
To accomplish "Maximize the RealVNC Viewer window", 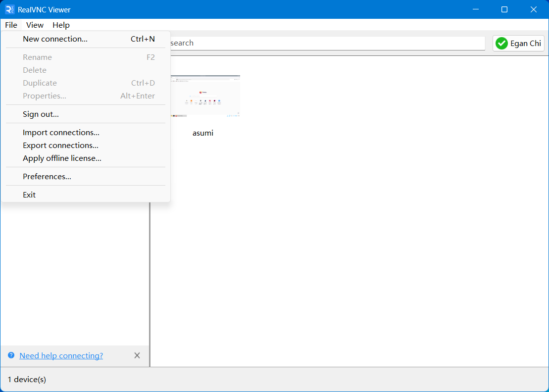I will click(x=504, y=9).
